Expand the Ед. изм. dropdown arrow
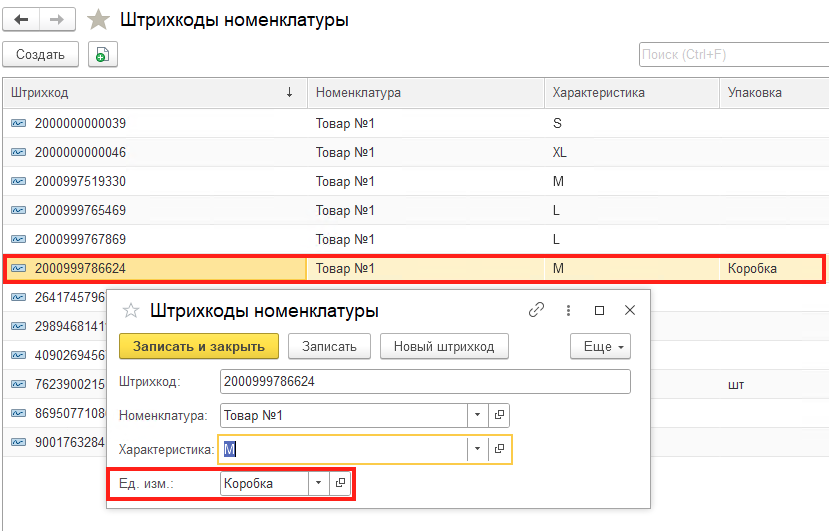The height and width of the screenshot is (531, 829). (318, 483)
